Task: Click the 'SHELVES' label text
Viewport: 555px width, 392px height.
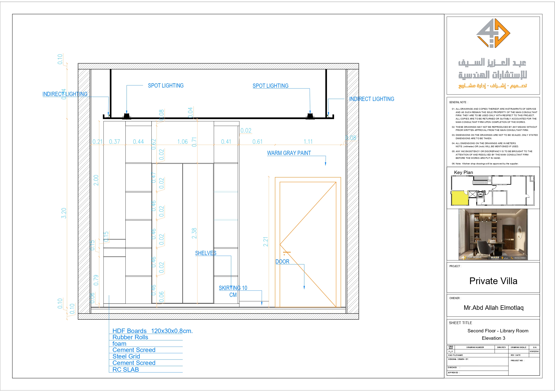Action: click(x=206, y=253)
